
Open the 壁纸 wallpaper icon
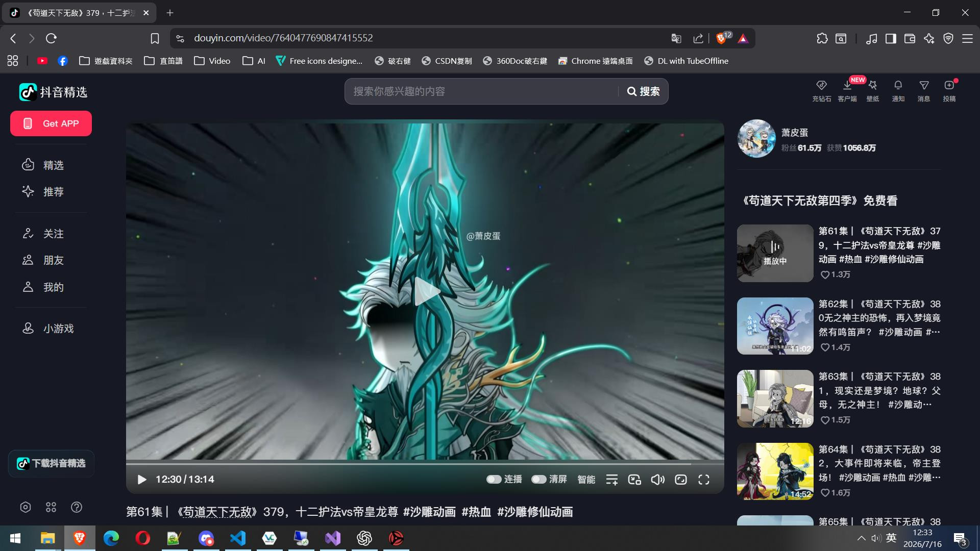pyautogui.click(x=873, y=91)
